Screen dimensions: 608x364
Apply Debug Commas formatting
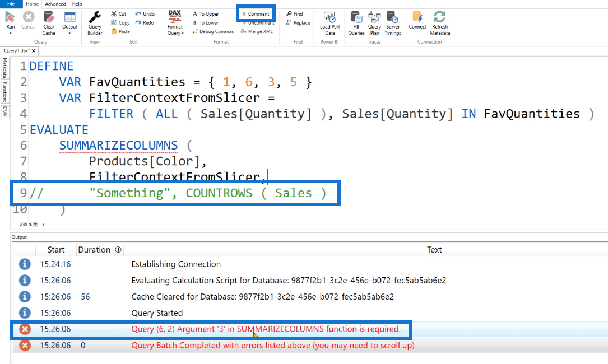point(213,31)
